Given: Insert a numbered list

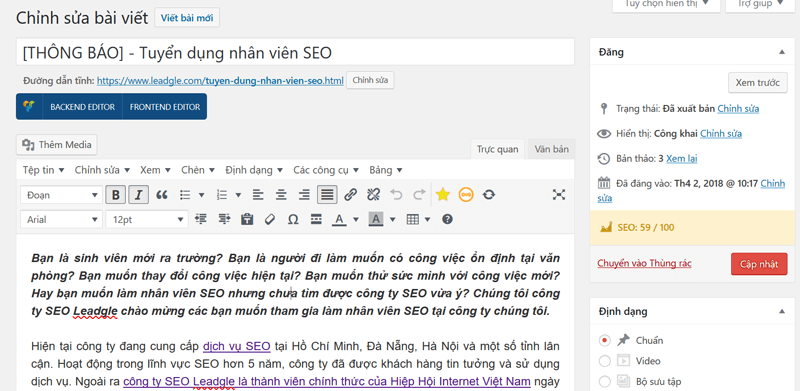Looking at the screenshot, I should tap(222, 194).
